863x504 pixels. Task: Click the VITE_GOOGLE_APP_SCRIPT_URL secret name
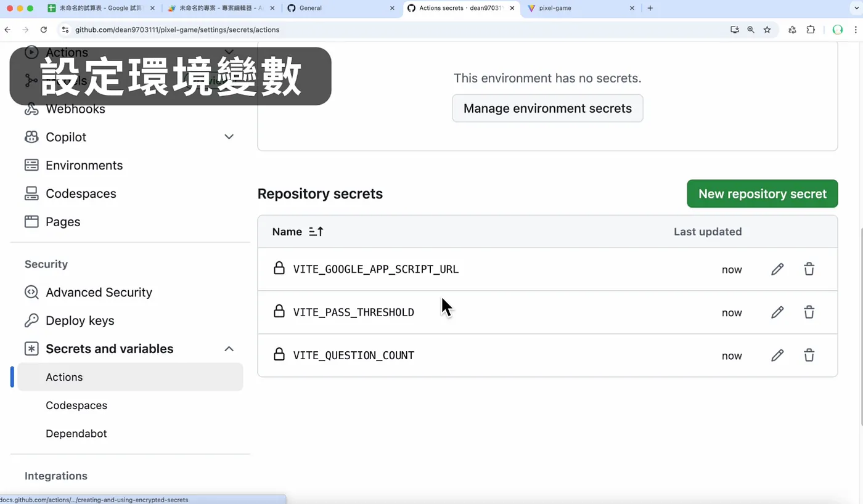pyautogui.click(x=376, y=269)
